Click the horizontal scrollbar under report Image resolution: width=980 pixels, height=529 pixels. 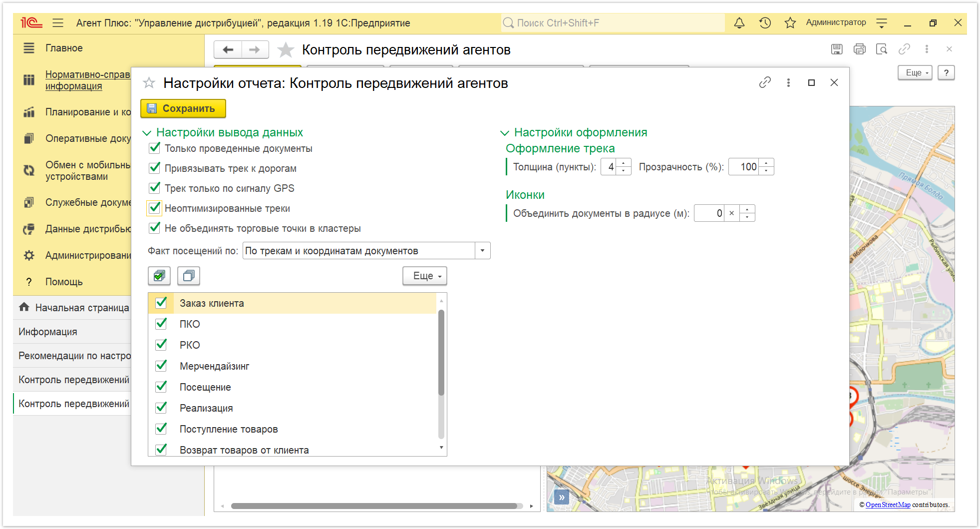click(x=374, y=506)
